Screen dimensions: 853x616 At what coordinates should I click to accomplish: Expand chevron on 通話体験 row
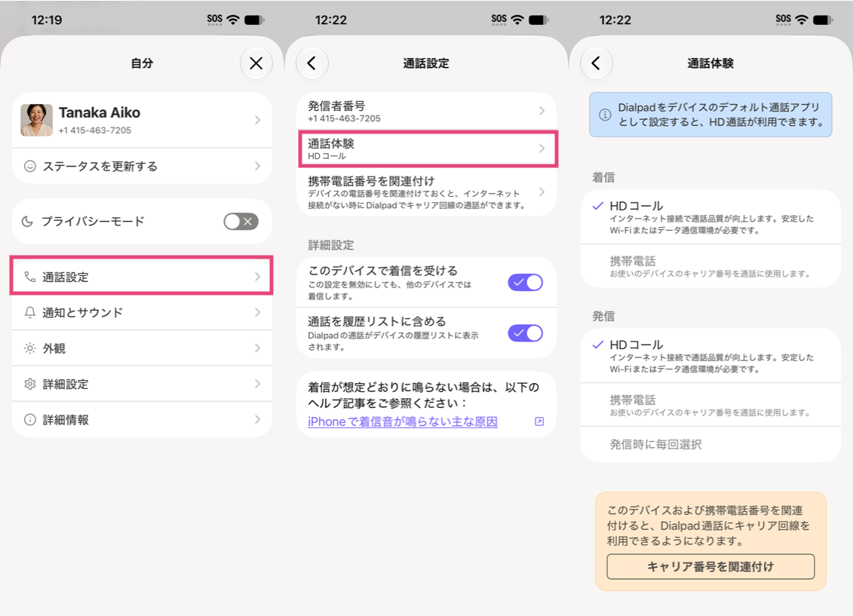click(542, 149)
